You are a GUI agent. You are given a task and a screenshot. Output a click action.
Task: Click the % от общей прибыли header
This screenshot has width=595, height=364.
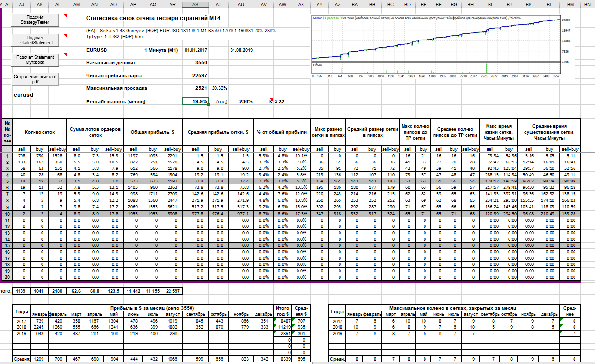point(281,132)
